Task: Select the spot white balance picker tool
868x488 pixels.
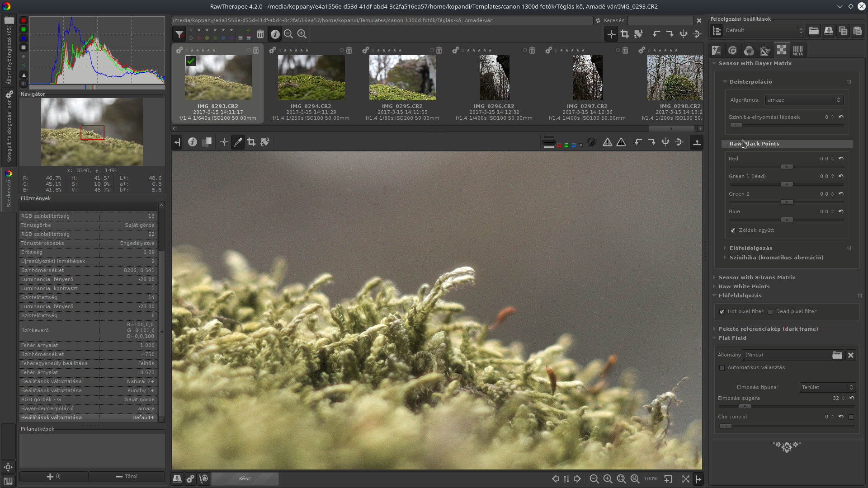Action: coord(238,142)
